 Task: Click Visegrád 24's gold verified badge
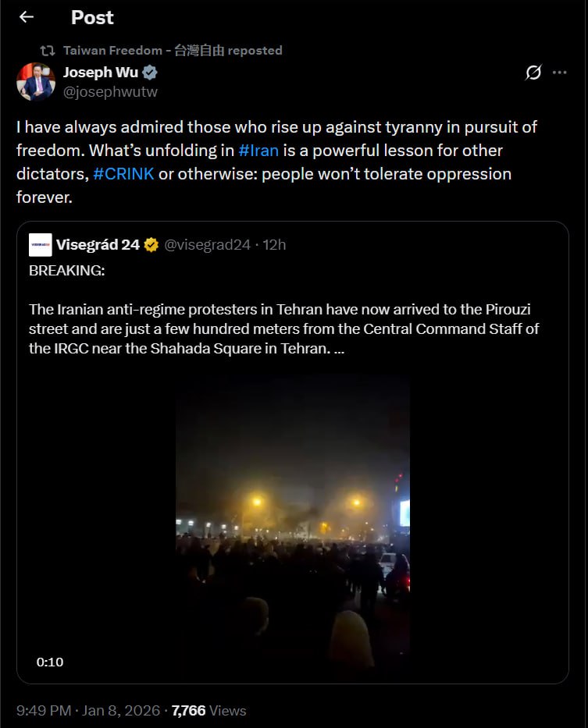[x=151, y=245]
